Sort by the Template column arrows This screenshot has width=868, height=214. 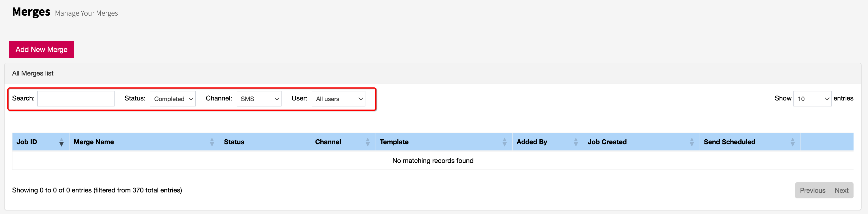(x=504, y=142)
